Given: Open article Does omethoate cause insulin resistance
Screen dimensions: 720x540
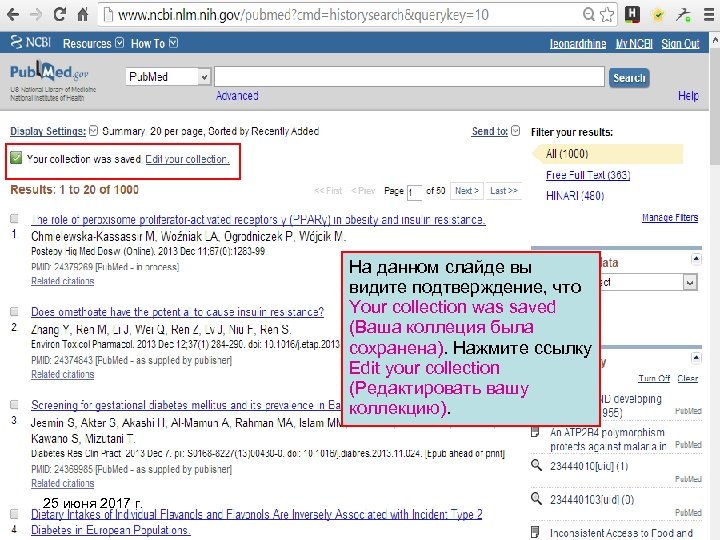Looking at the screenshot, I should pos(177,312).
